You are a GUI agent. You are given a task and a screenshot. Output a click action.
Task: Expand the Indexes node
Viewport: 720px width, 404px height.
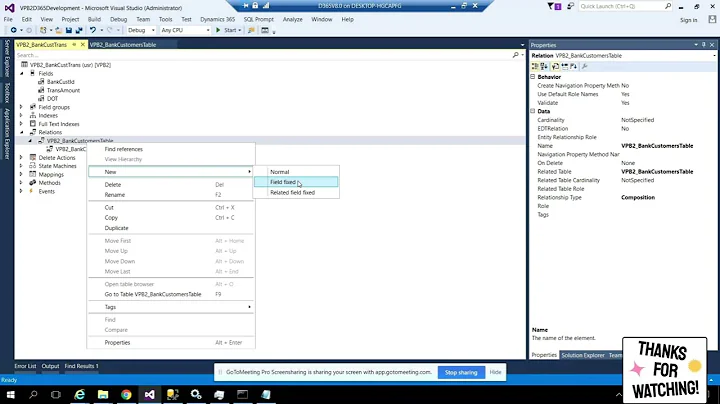(x=21, y=115)
